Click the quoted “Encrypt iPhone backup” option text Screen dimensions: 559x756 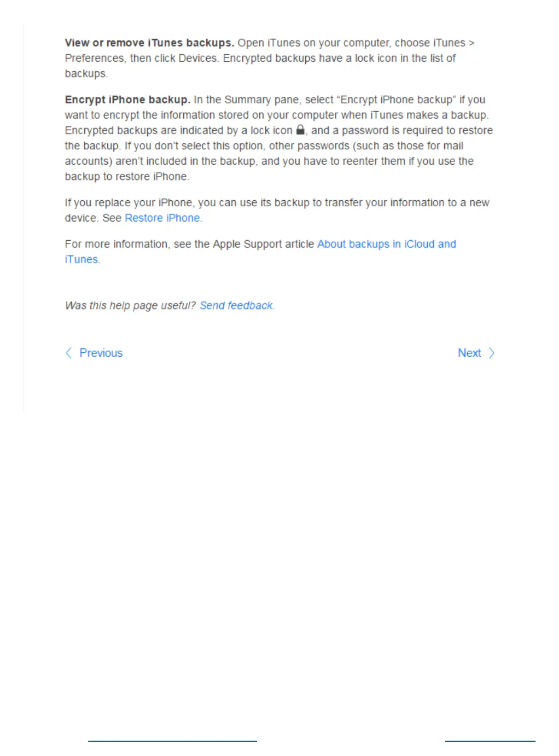(x=397, y=100)
